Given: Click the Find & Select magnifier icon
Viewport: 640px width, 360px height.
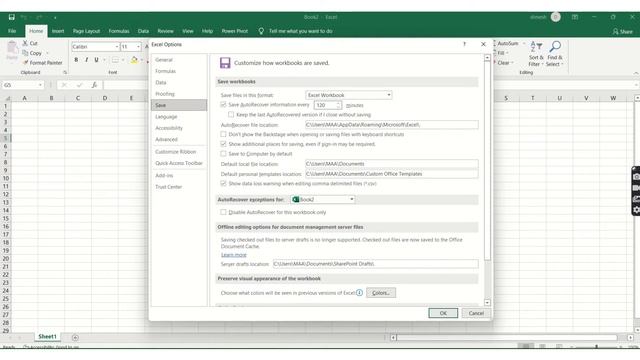Looking at the screenshot, I should click(x=555, y=46).
